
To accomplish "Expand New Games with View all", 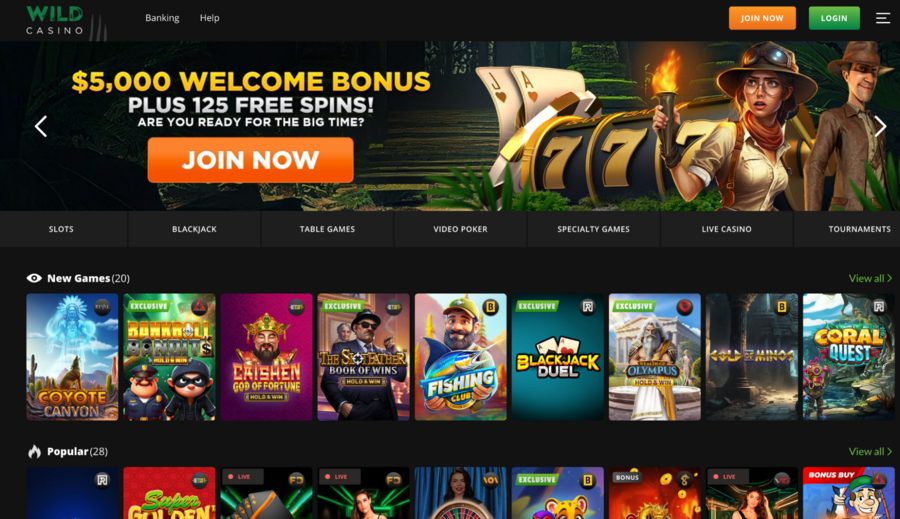I will (870, 278).
